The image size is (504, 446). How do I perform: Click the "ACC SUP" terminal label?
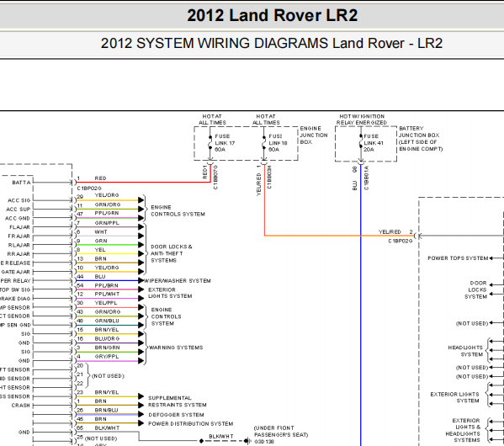[x=18, y=210]
